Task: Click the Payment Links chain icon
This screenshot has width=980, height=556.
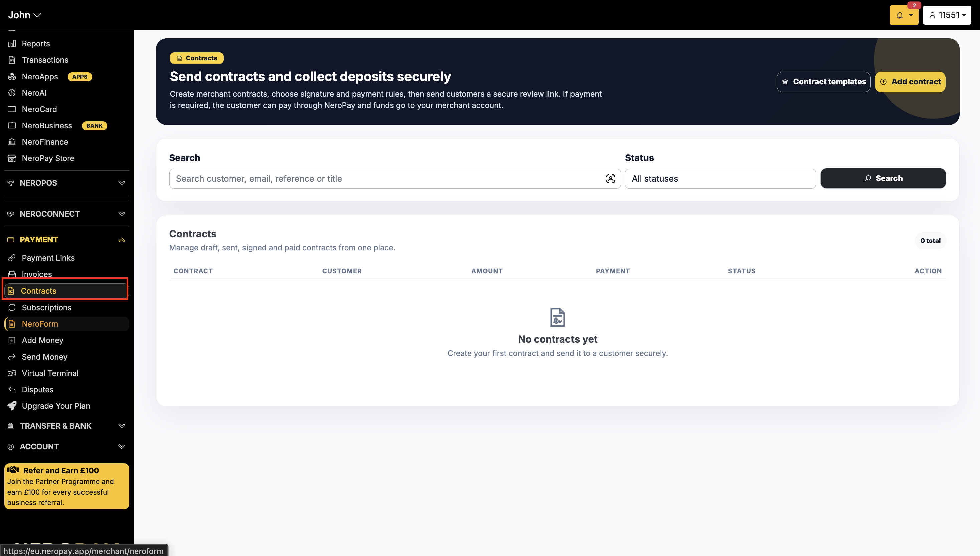Action: [12, 258]
